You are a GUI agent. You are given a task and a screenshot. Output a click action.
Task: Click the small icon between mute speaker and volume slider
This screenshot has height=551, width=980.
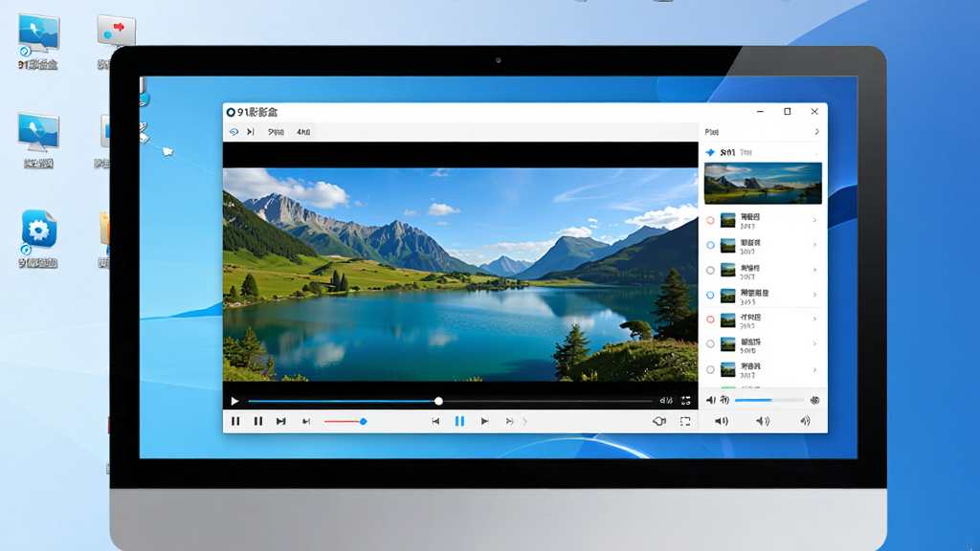pyautogui.click(x=724, y=400)
